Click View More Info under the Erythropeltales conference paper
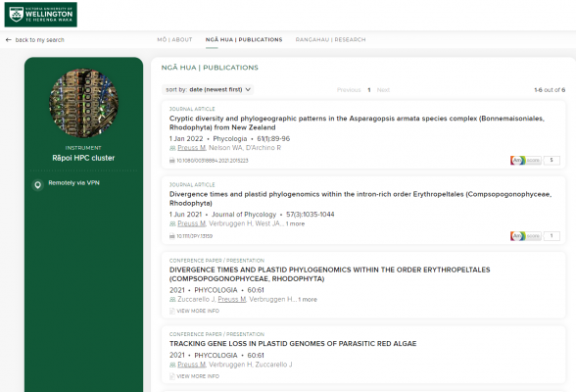The width and height of the screenshot is (576, 392). [198, 311]
